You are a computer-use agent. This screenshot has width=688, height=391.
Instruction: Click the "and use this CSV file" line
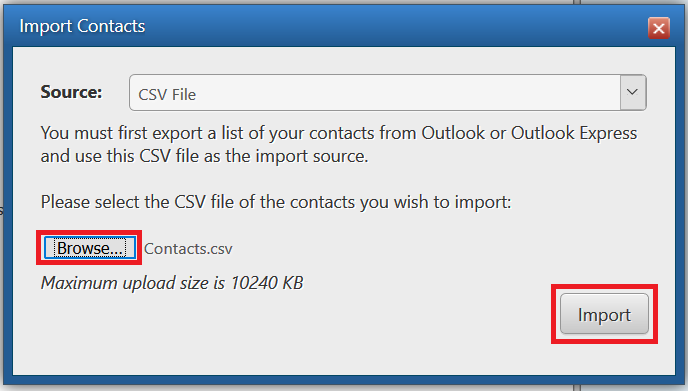click(x=204, y=156)
